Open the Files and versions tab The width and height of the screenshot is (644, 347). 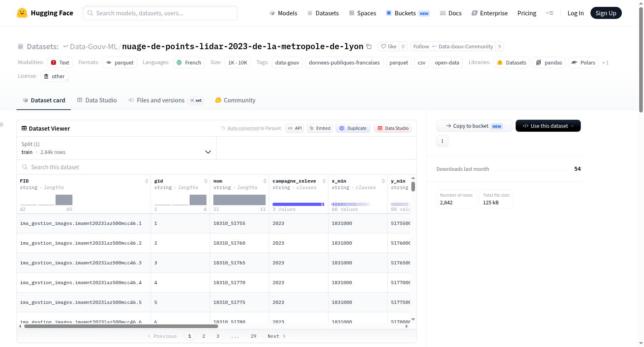[x=165, y=100]
